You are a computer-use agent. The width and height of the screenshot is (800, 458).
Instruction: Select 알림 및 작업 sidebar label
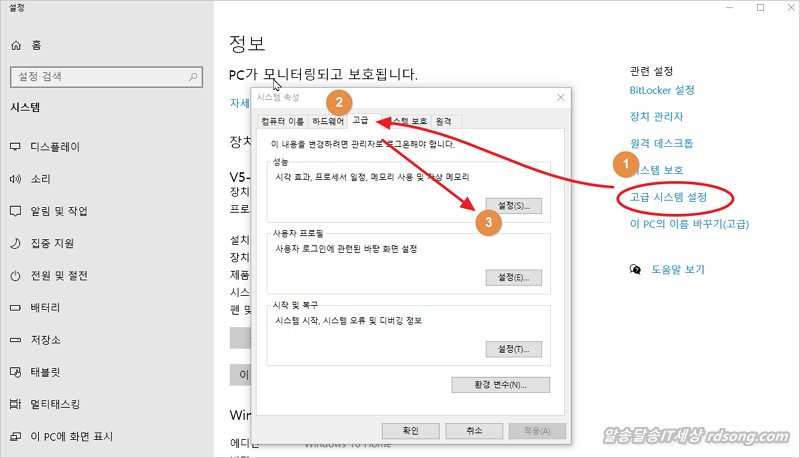pyautogui.click(x=59, y=211)
